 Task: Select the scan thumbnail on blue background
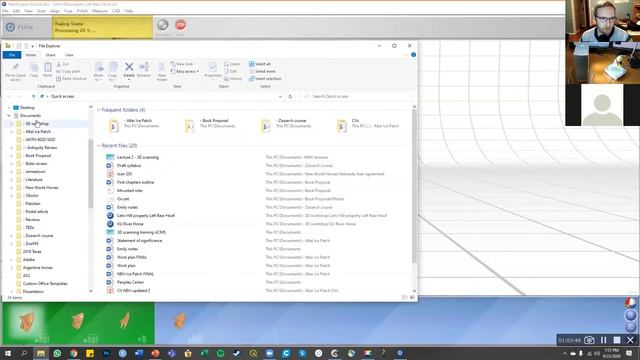click(x=180, y=321)
